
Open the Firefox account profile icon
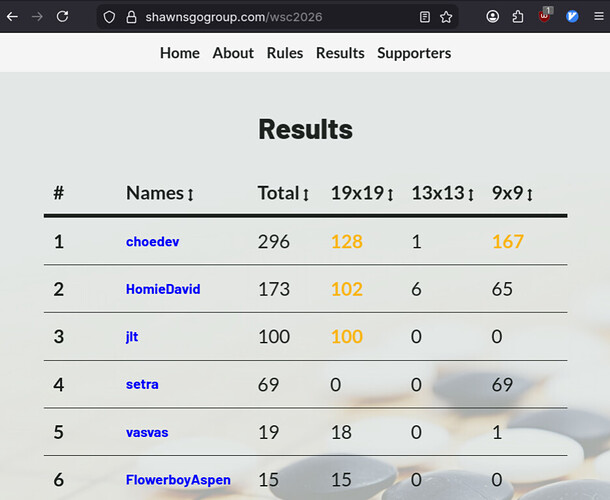(x=493, y=16)
